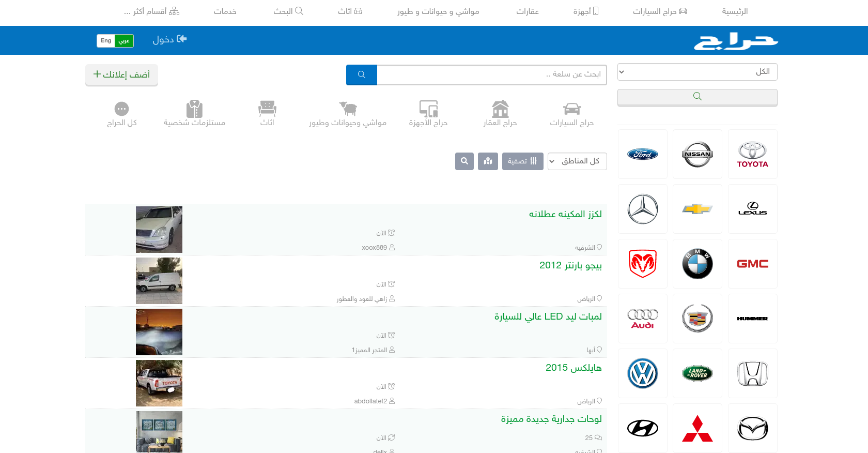This screenshot has width=868, height=453.
Task: Open listing لوحات جدارية جديدة مميزة
Action: (x=551, y=419)
